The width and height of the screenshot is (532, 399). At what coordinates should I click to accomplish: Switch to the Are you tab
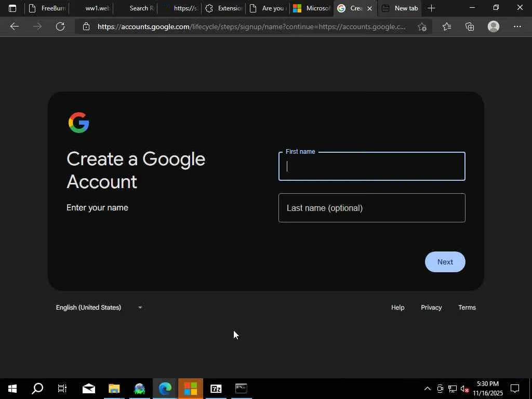[x=268, y=8]
